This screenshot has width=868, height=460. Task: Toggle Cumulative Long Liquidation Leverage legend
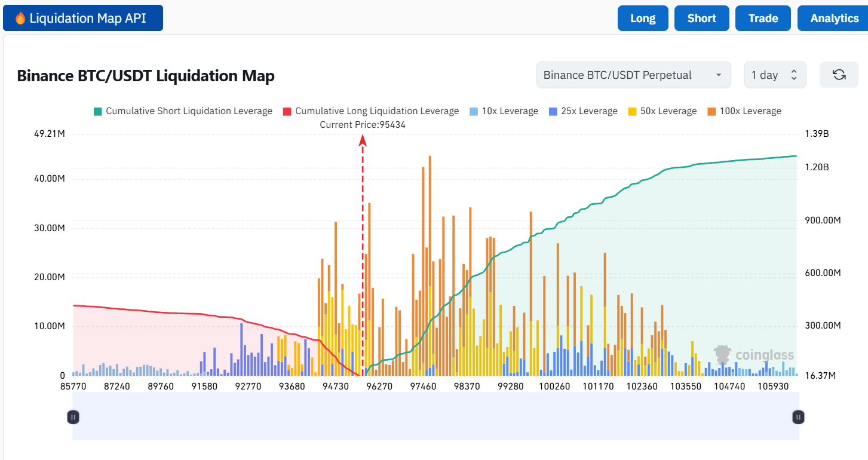371,111
